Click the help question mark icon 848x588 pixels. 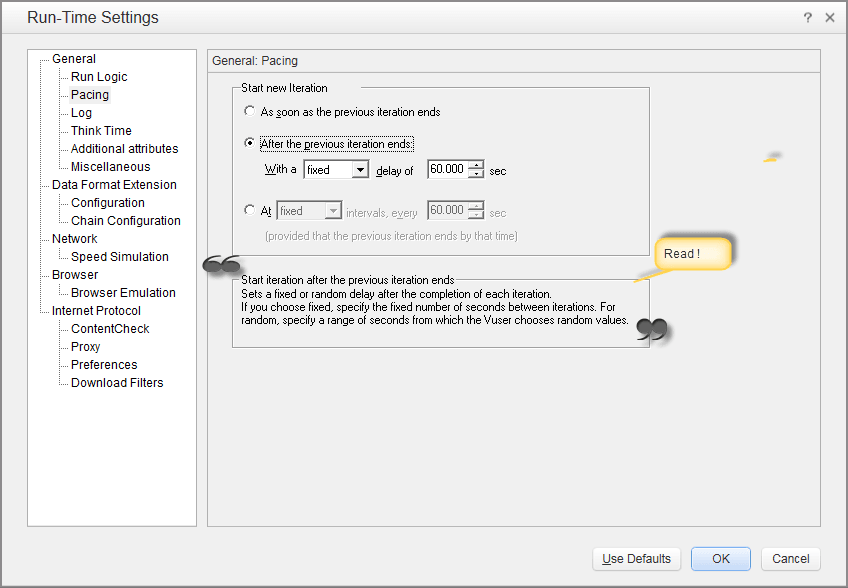807,18
